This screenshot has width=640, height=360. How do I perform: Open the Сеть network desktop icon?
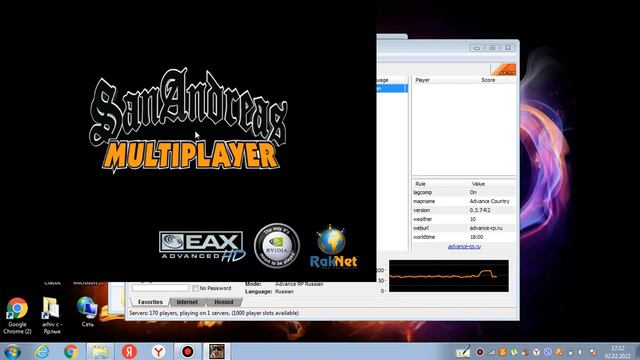pyautogui.click(x=87, y=312)
